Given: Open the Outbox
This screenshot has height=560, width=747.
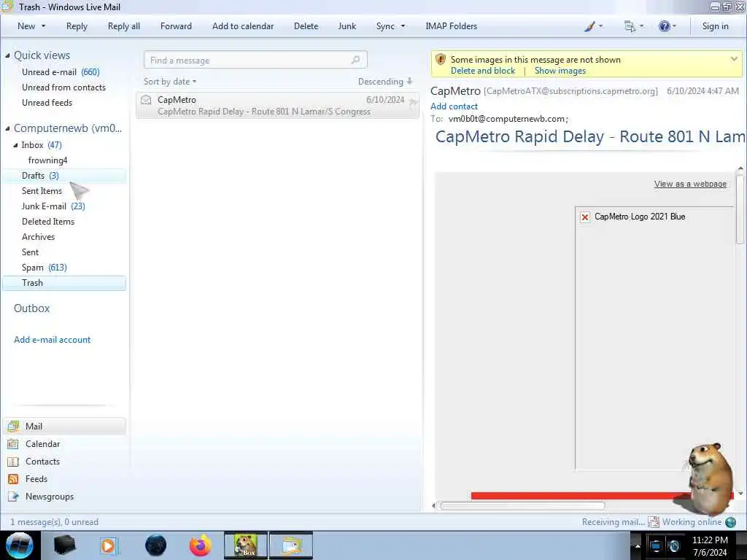Looking at the screenshot, I should tap(31, 308).
